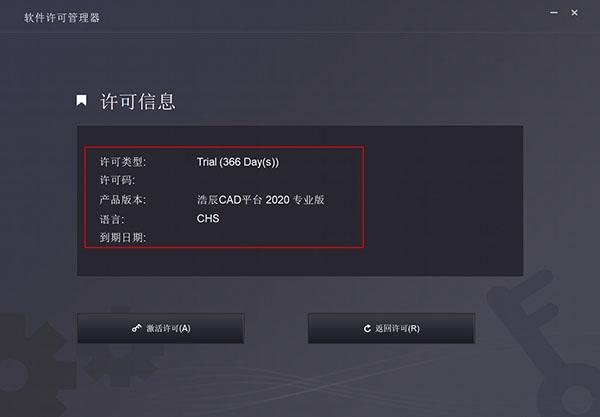Click the bookmark icon beside 许可信息

point(81,101)
